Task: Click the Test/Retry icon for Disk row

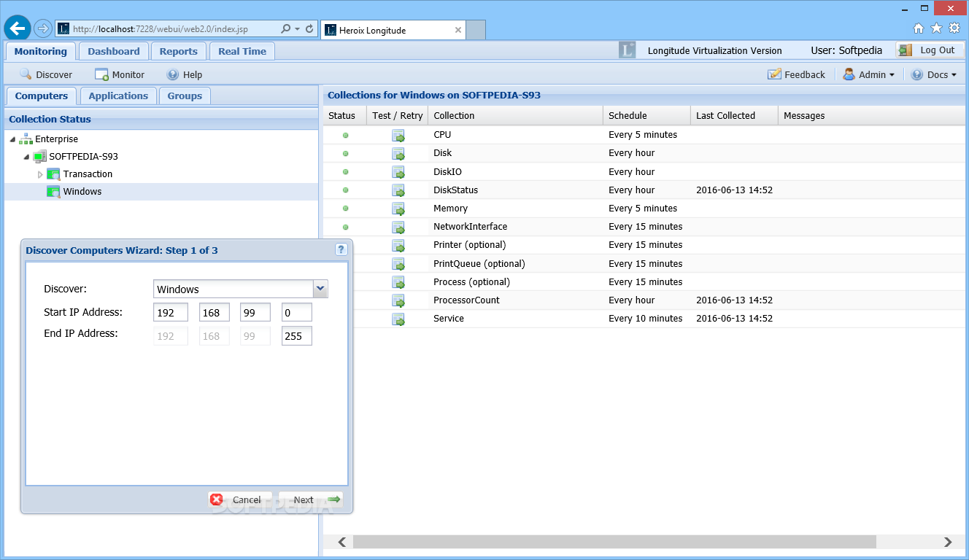Action: pyautogui.click(x=398, y=153)
